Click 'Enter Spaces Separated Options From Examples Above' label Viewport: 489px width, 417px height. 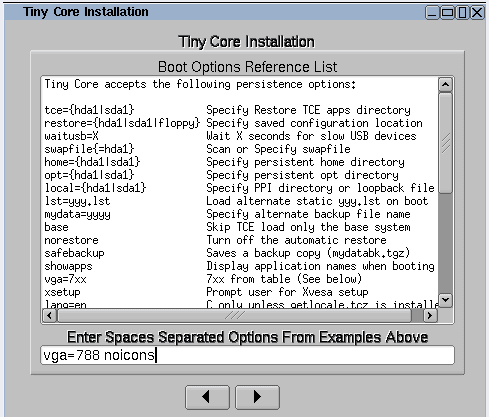247,337
